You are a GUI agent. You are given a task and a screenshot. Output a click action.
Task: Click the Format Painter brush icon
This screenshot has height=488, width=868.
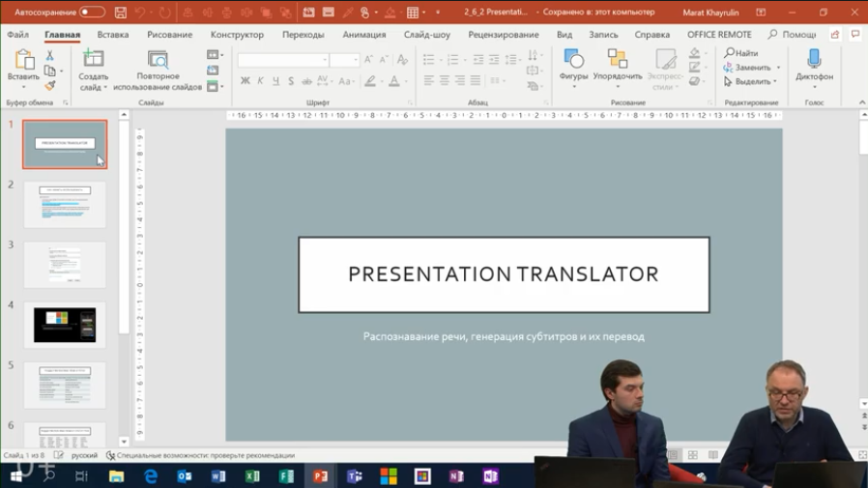50,86
